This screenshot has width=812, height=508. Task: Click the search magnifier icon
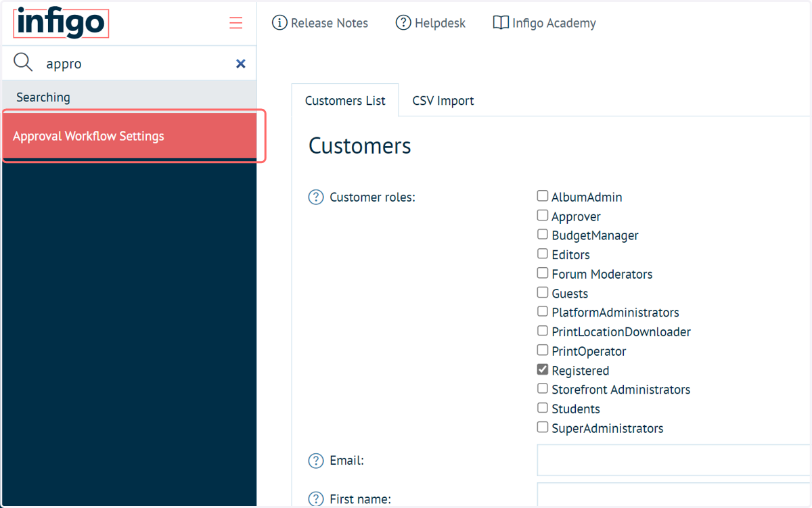click(23, 63)
